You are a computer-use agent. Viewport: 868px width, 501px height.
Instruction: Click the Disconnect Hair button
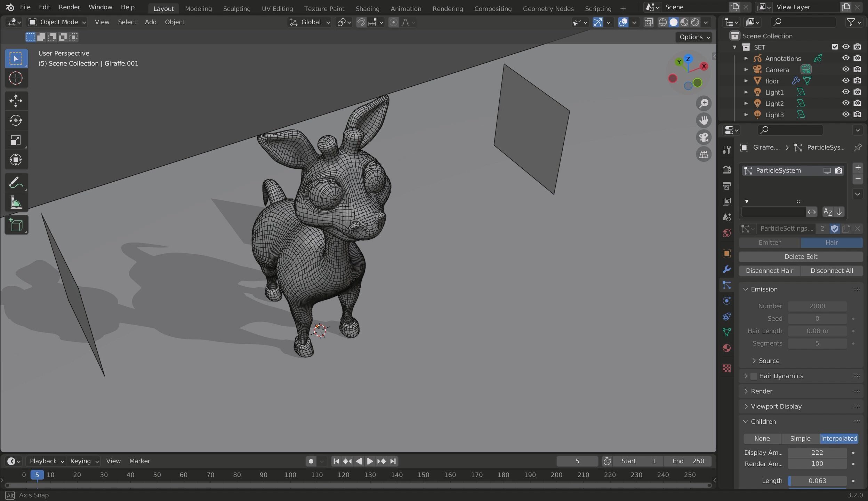[x=769, y=271]
